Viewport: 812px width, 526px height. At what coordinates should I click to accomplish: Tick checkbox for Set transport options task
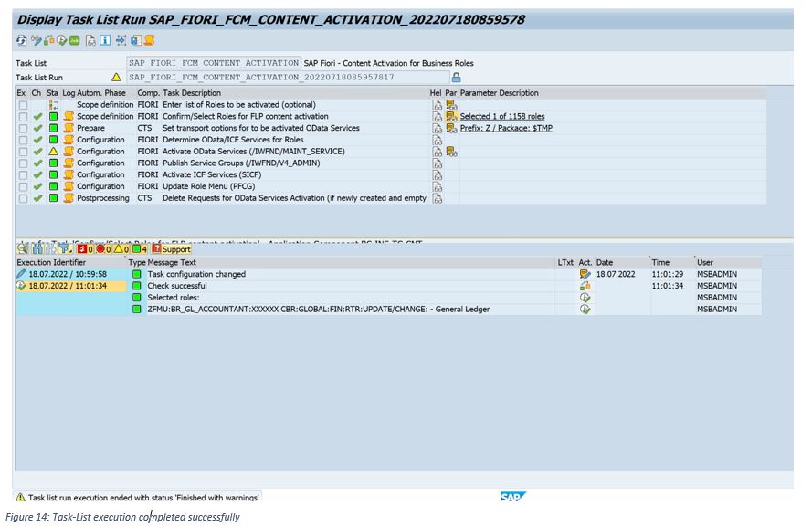point(24,129)
